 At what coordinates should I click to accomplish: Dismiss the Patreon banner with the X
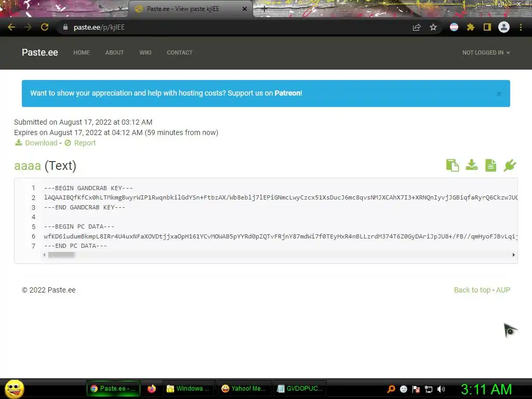pyautogui.click(x=499, y=94)
